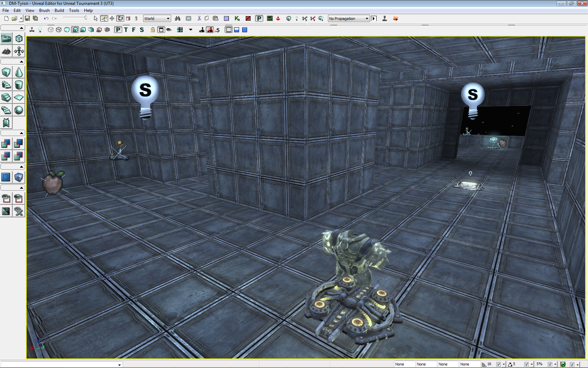Open the binoculars search actors tool
The height and width of the screenshot is (368, 588).
pos(178,19)
